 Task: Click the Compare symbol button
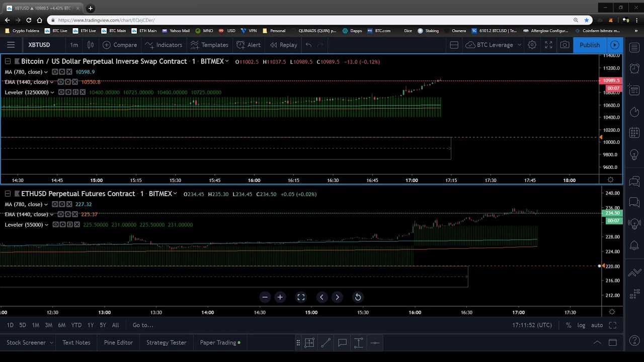(120, 45)
